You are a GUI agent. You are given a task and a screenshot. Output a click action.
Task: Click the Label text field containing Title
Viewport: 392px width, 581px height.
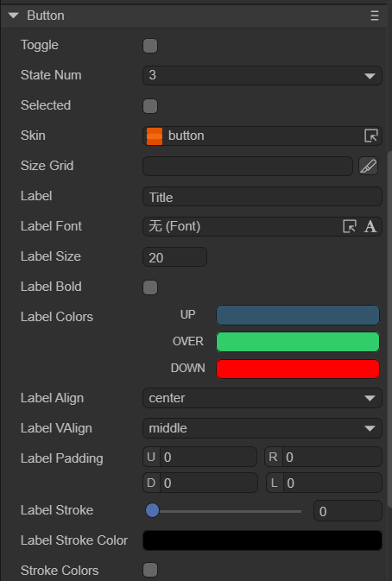[x=262, y=196]
